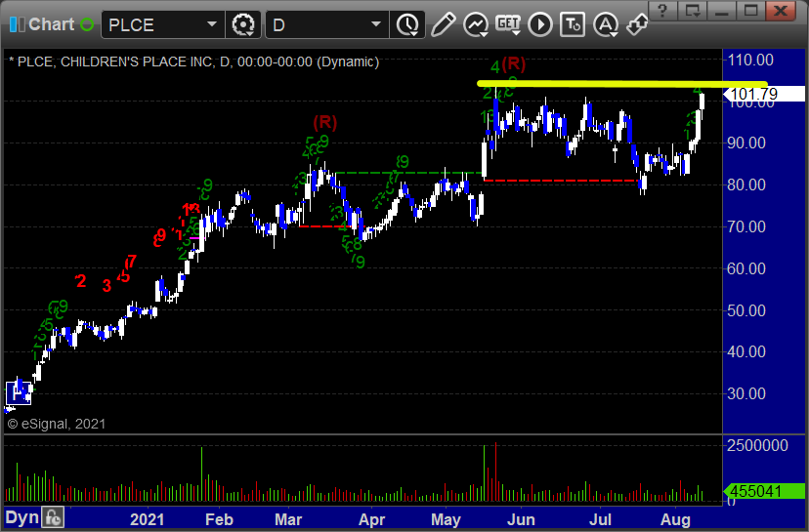Click the trade arrows icon
This screenshot has width=809, height=532.
pos(637,24)
